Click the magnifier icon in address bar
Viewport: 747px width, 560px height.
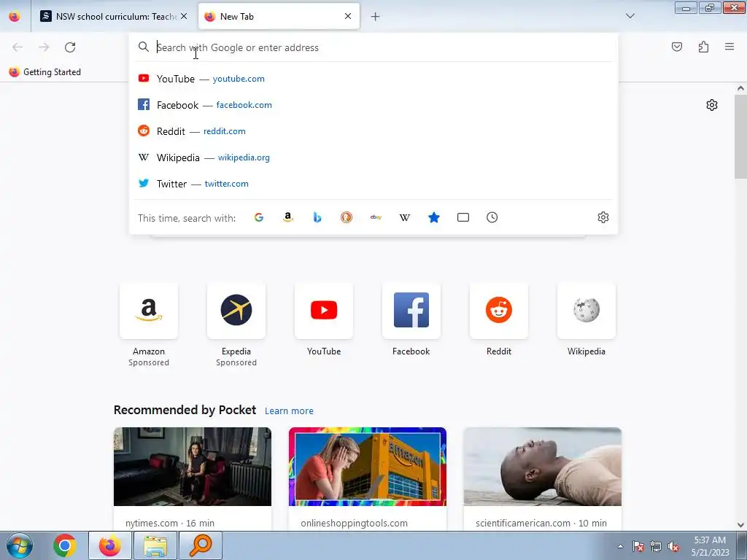tap(144, 47)
